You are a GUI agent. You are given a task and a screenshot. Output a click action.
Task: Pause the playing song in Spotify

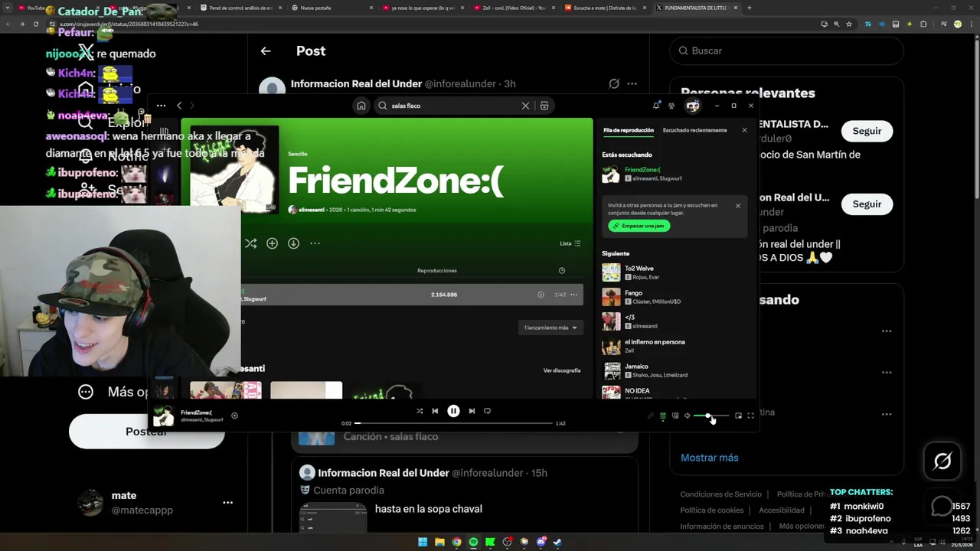click(x=453, y=411)
